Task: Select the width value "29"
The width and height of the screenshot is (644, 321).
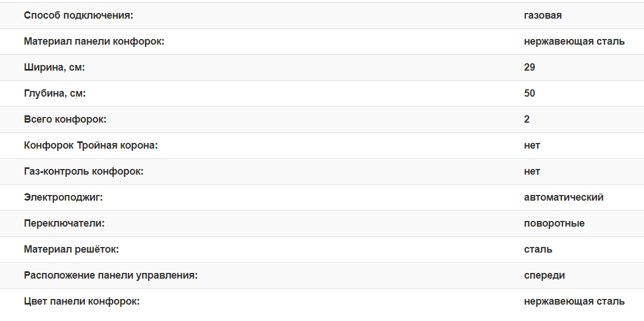Action: (x=530, y=67)
